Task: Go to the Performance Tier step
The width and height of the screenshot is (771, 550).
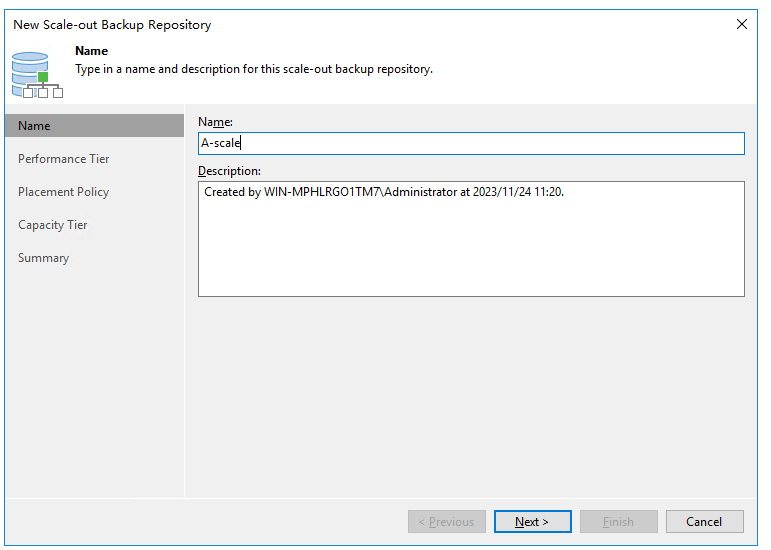Action: point(64,159)
